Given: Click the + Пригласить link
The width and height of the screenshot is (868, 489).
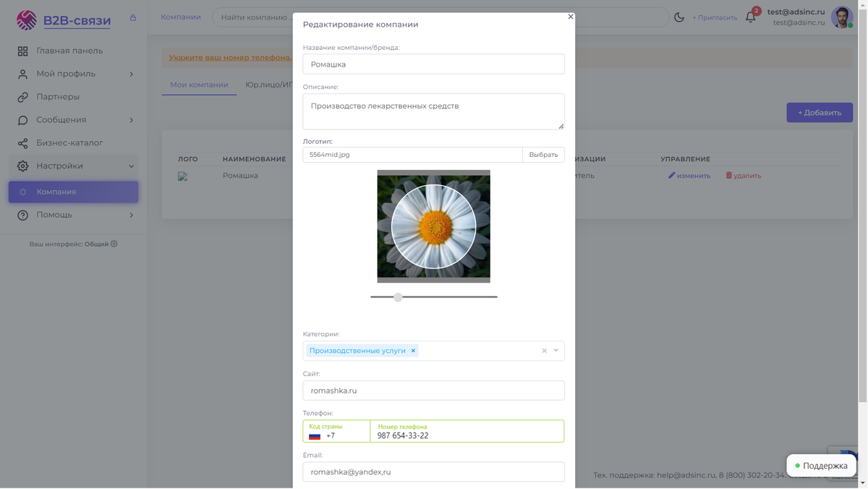Looking at the screenshot, I should (715, 17).
